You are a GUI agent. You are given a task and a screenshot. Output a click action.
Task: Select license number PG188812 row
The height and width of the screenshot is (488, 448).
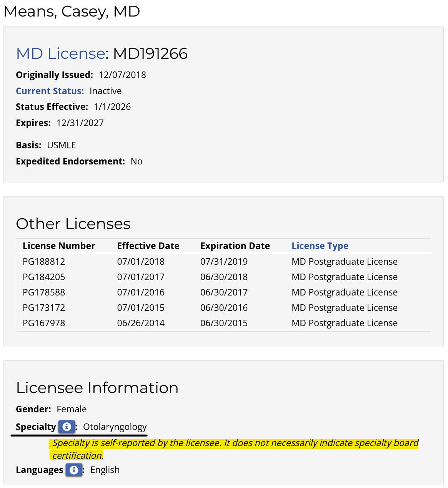pyautogui.click(x=44, y=262)
